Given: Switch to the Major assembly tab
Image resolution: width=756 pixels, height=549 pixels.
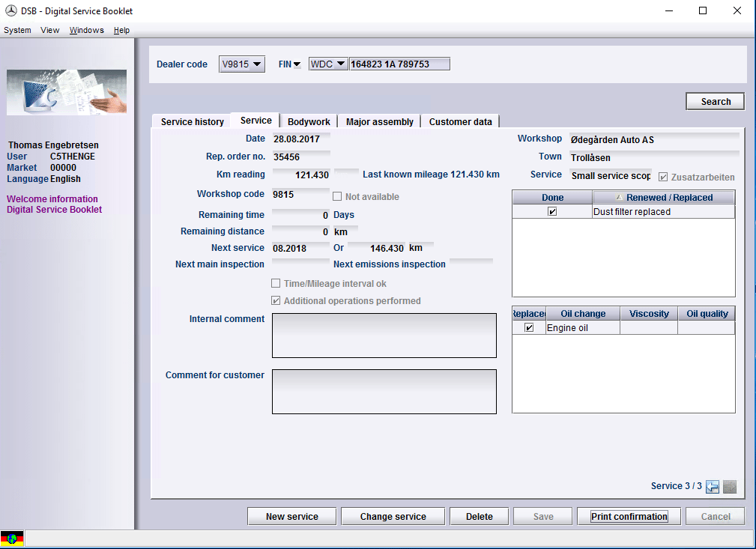Looking at the screenshot, I should (379, 121).
